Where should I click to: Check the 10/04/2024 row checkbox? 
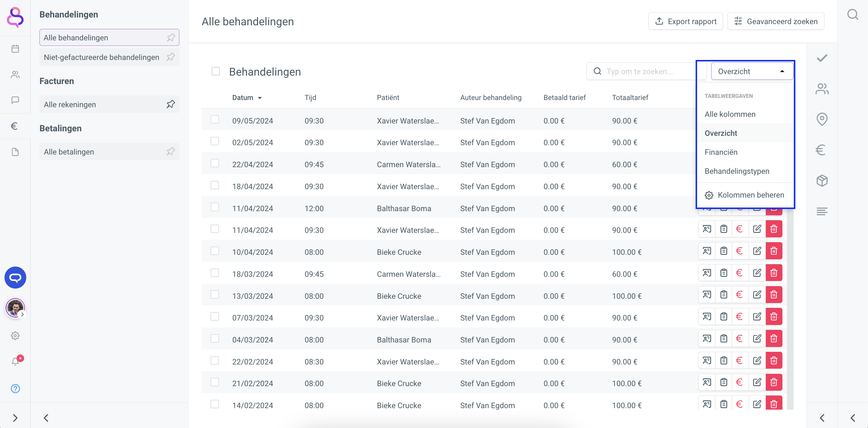click(x=215, y=251)
